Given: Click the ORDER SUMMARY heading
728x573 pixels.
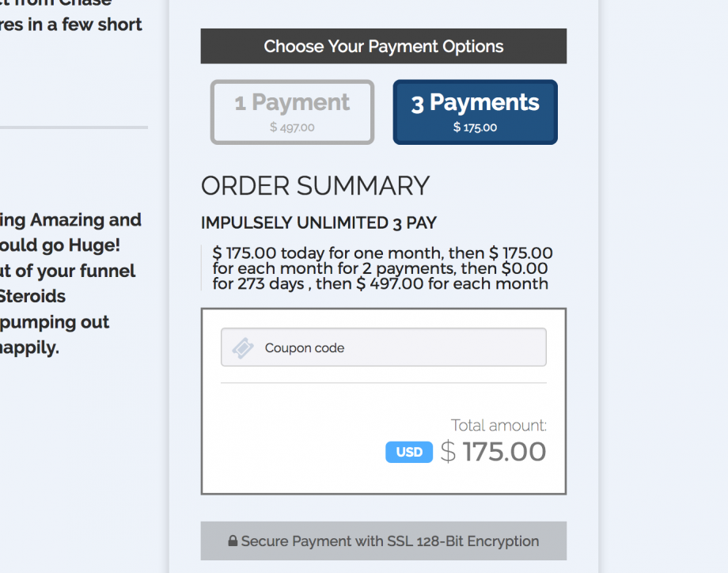Looking at the screenshot, I should click(x=315, y=185).
